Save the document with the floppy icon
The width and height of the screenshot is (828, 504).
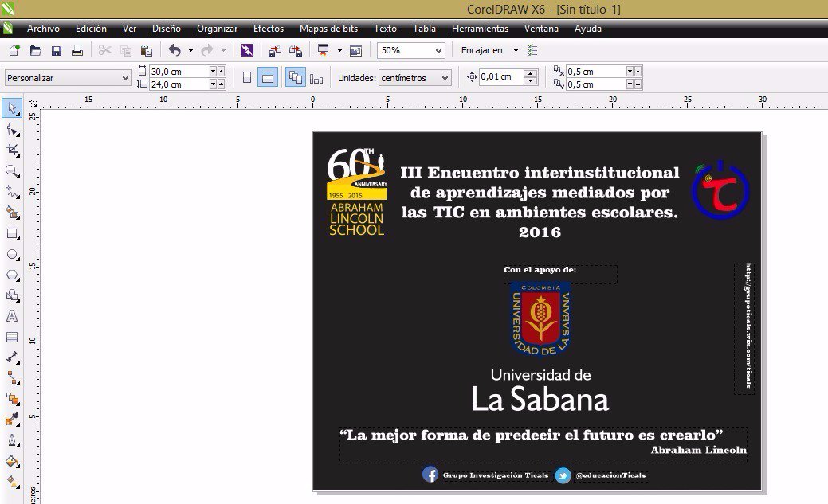(x=57, y=50)
